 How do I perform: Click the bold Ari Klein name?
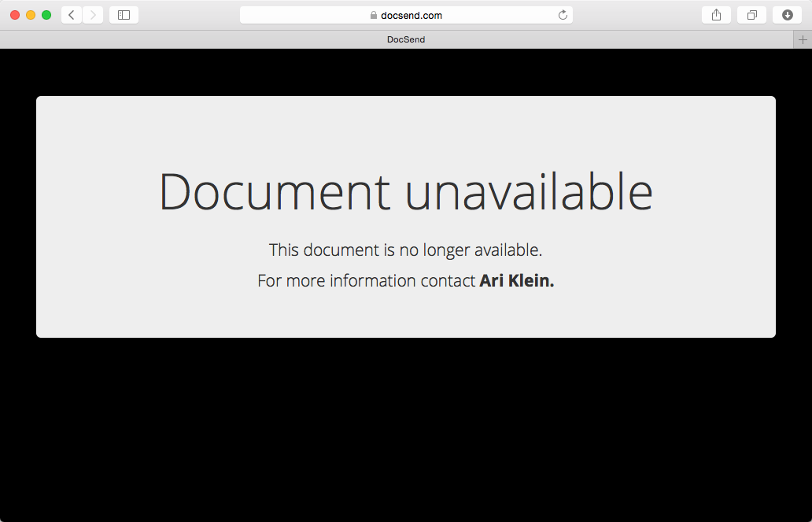point(517,280)
